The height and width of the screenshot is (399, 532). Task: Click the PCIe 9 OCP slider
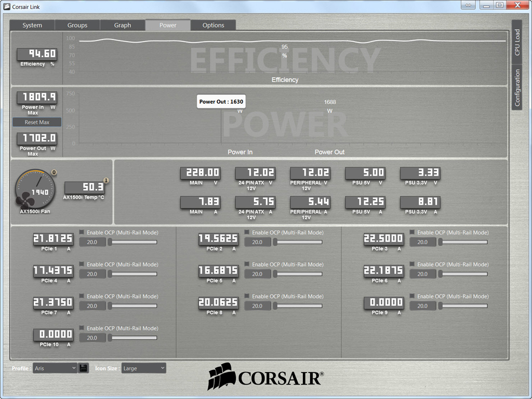click(x=463, y=306)
